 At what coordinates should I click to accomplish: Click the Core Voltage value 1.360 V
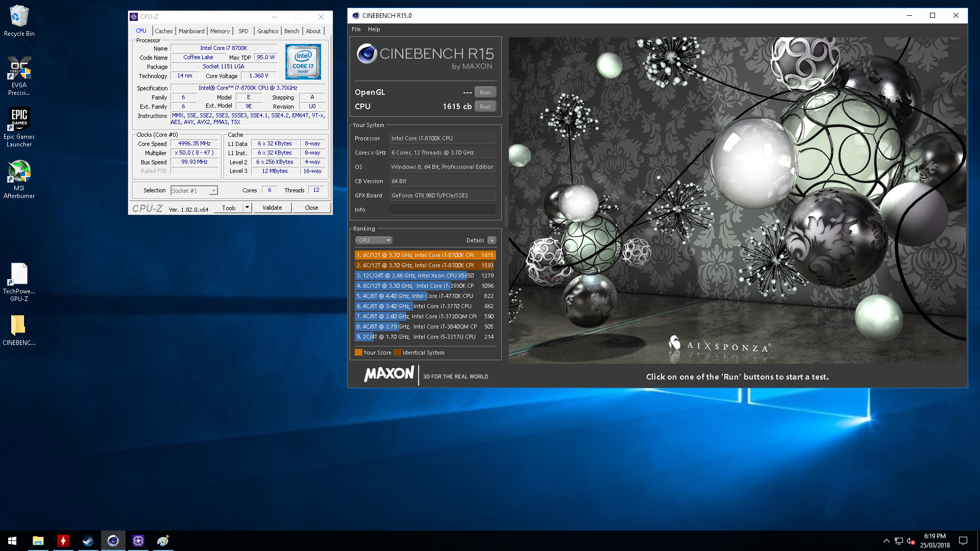[x=258, y=76]
